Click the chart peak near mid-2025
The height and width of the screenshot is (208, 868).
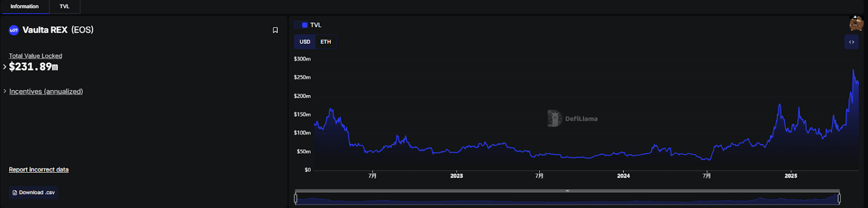coord(853,70)
